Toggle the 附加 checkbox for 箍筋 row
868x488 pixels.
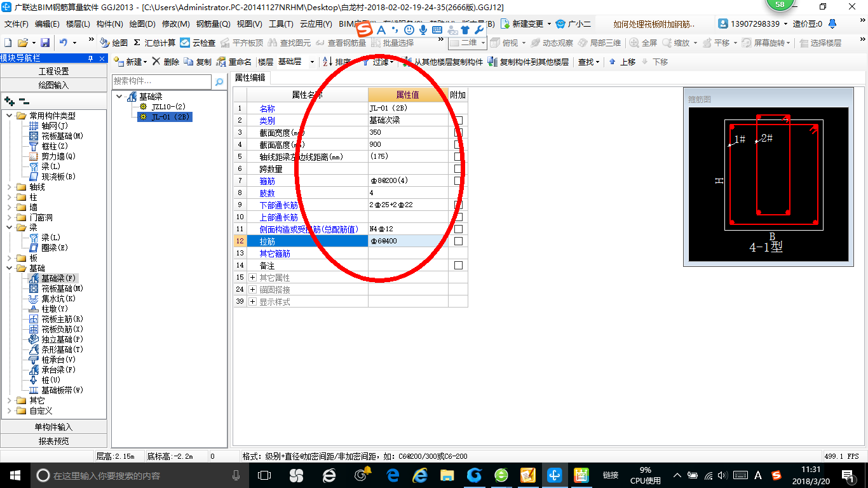pos(458,180)
